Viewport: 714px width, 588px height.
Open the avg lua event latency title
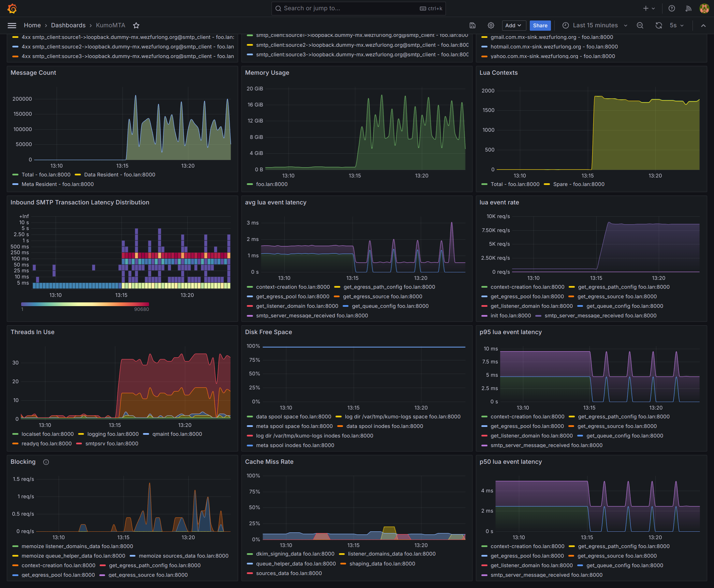point(276,202)
